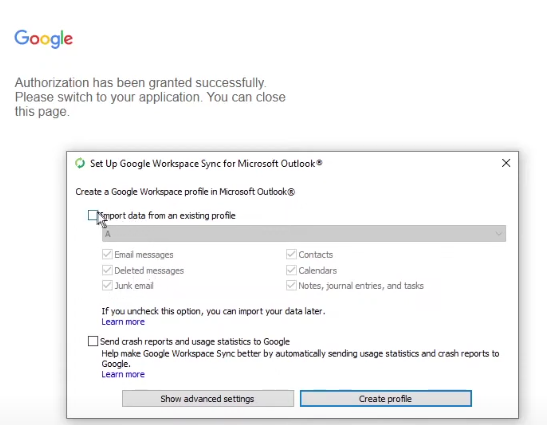
Task: Click Show advanced settings button
Action: [208, 398]
